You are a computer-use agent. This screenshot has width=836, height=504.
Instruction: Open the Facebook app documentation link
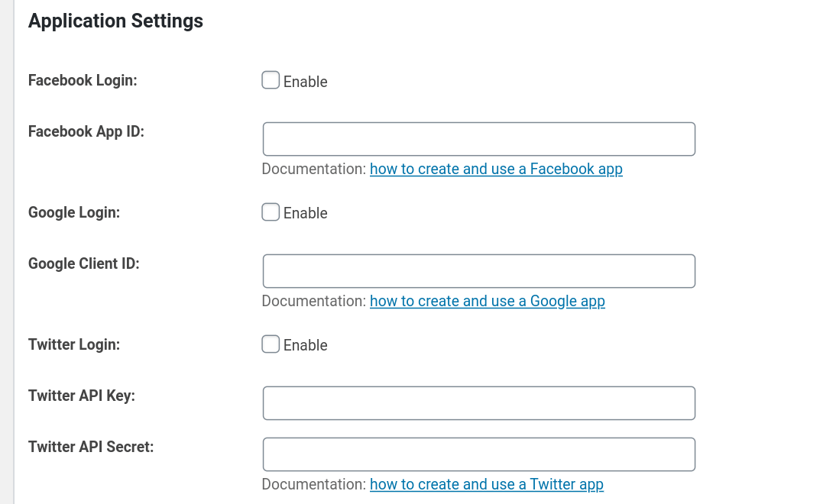pos(496,169)
